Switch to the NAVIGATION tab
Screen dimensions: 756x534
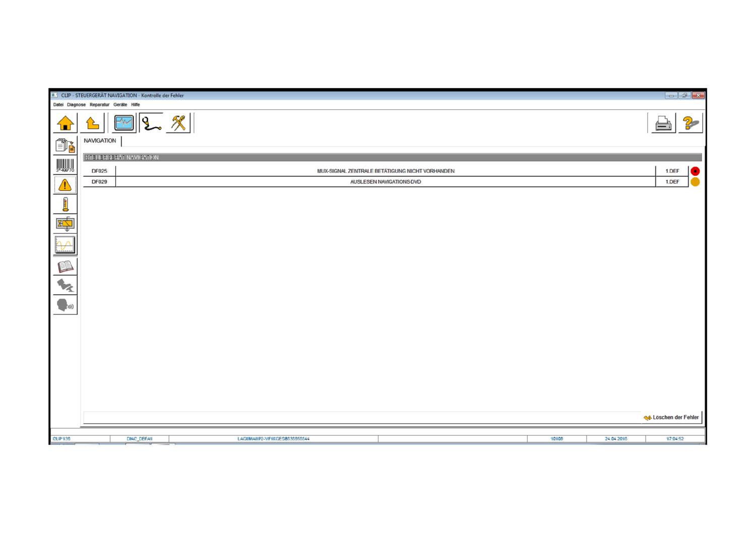[x=100, y=141]
